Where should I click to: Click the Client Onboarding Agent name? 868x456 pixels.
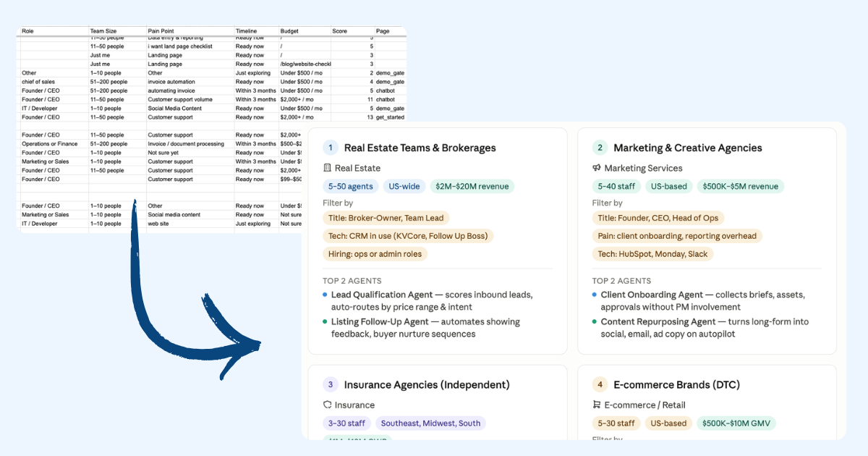pos(652,295)
